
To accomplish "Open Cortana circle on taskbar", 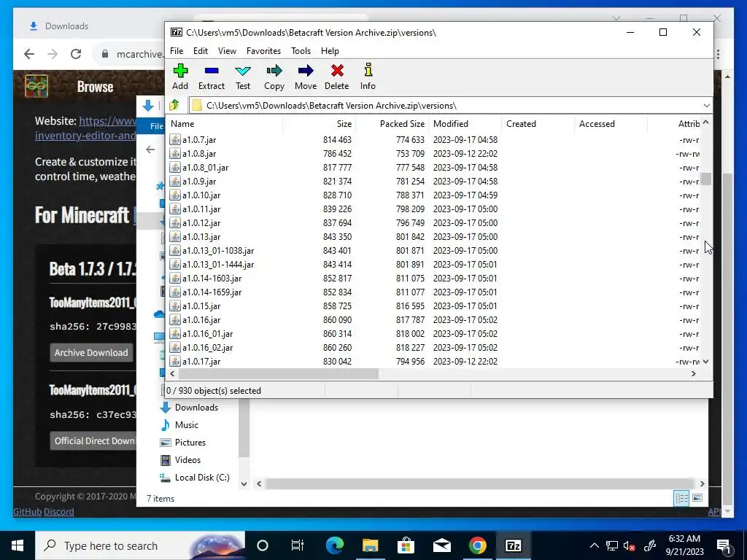I will [x=263, y=545].
